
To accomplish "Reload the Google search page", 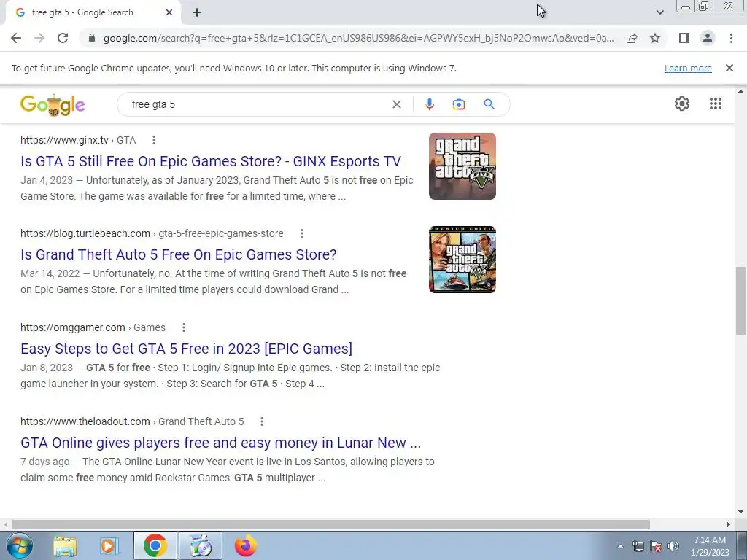I will 63,38.
